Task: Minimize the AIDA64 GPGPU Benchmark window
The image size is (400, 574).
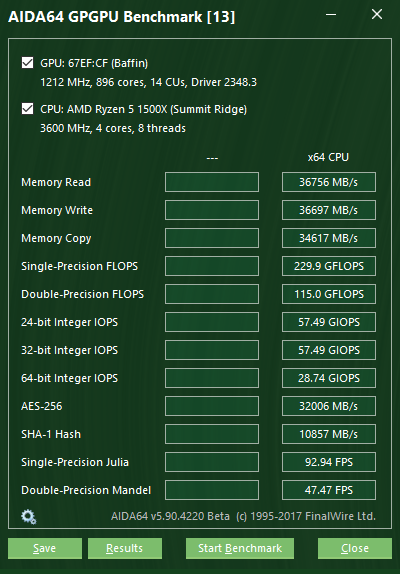Action: click(331, 15)
